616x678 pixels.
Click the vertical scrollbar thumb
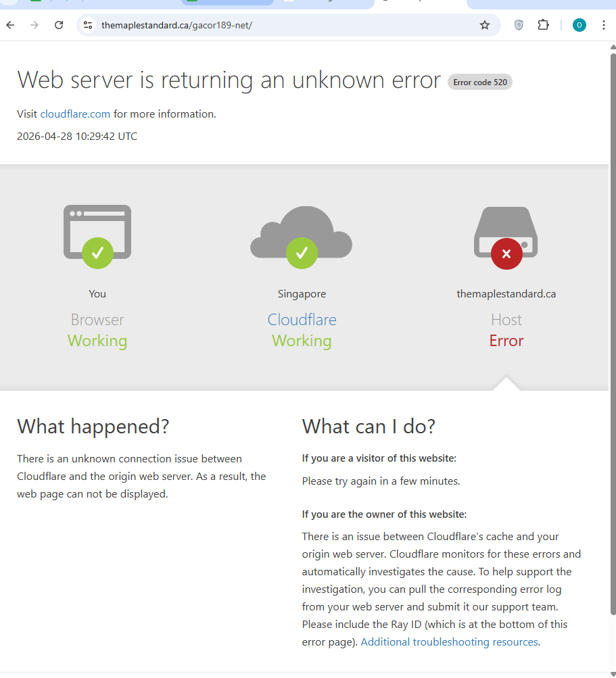[x=613, y=333]
